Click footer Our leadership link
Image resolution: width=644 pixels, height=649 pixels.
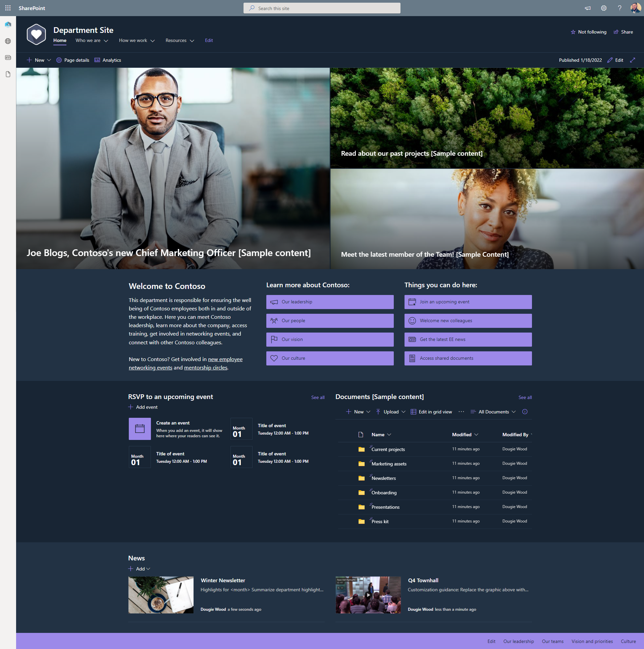point(519,642)
